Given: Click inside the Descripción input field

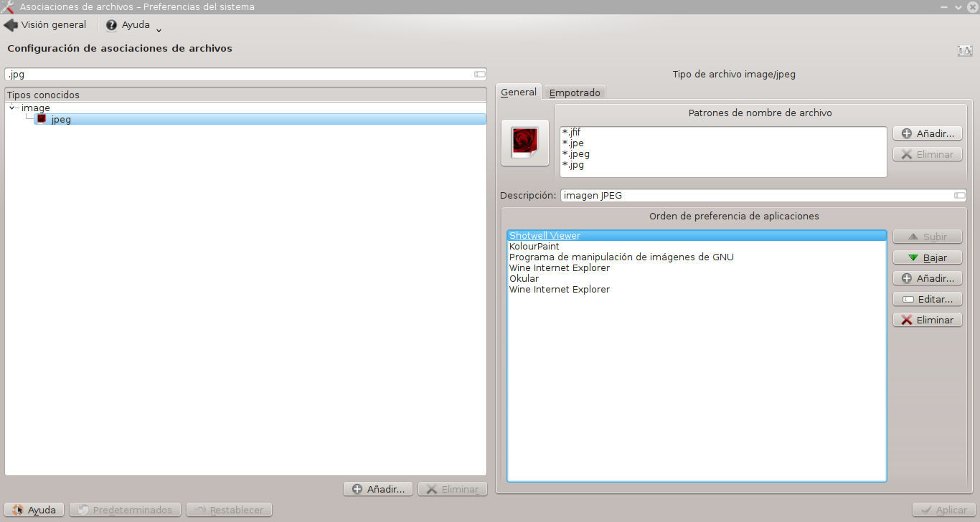Looking at the screenshot, I should click(717, 195).
